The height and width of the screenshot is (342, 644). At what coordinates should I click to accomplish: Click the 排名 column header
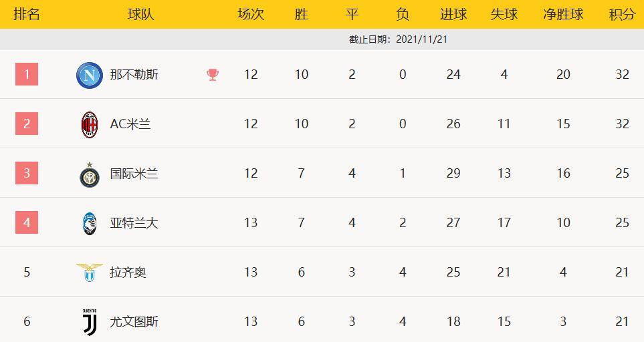click(27, 14)
